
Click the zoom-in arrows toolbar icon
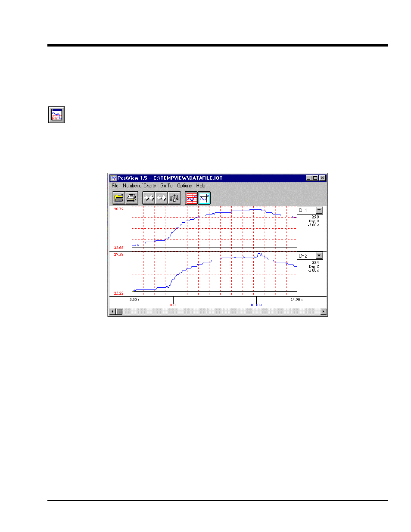(149, 198)
